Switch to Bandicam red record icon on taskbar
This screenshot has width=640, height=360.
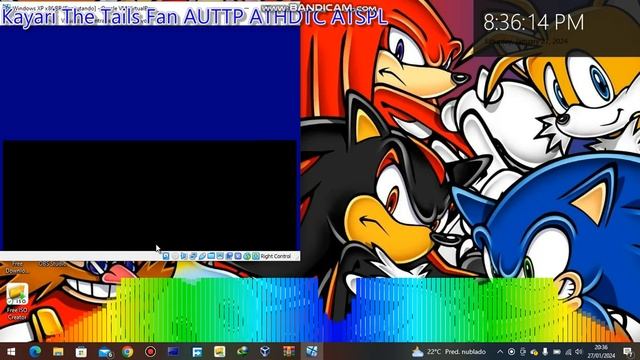(x=150, y=351)
